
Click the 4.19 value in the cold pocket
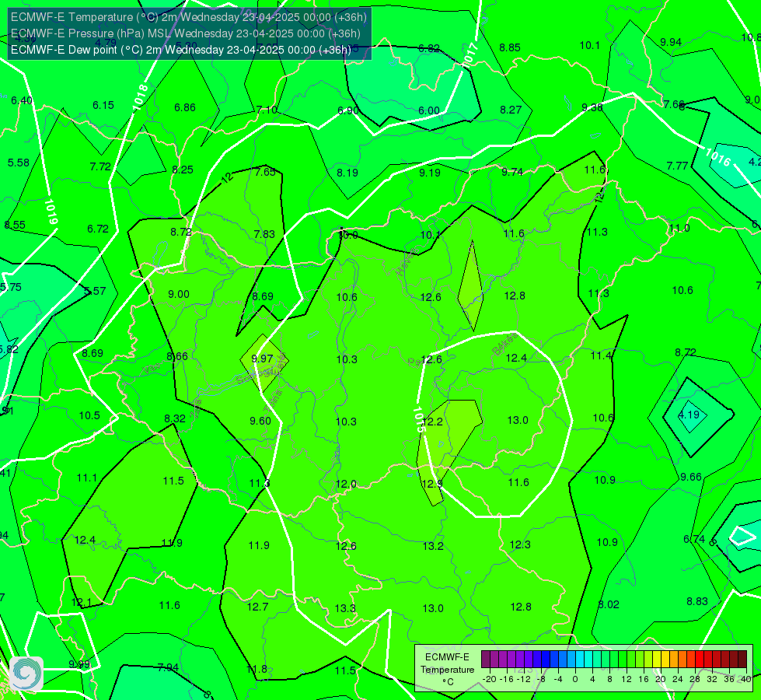(x=689, y=415)
